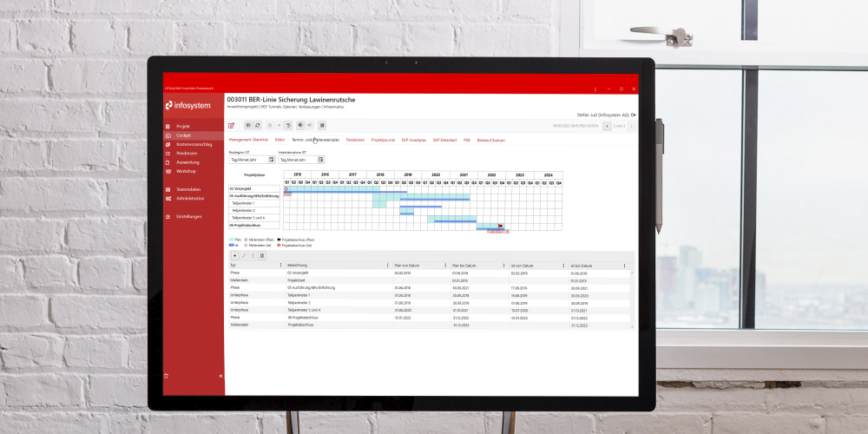Click the infosystem logo in the sidebar
Viewport: 868px width, 434px height.
pyautogui.click(x=188, y=105)
